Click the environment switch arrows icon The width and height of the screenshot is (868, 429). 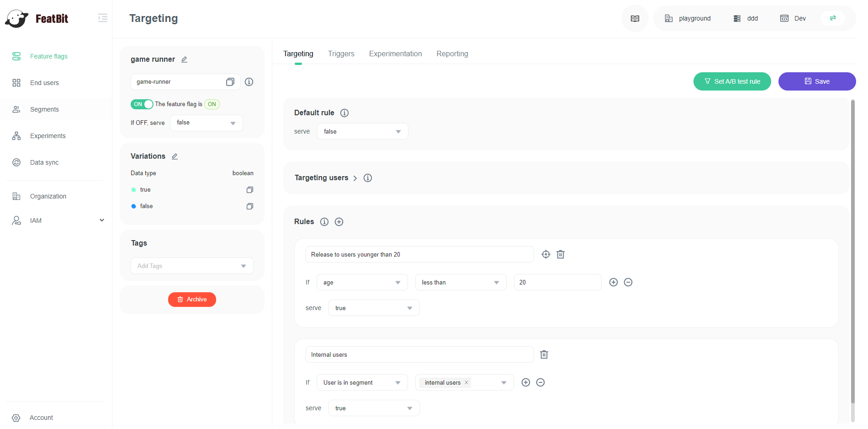833,18
